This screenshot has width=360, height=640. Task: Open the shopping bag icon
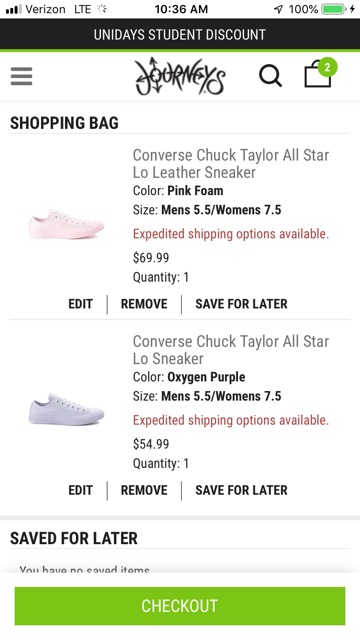point(318,74)
